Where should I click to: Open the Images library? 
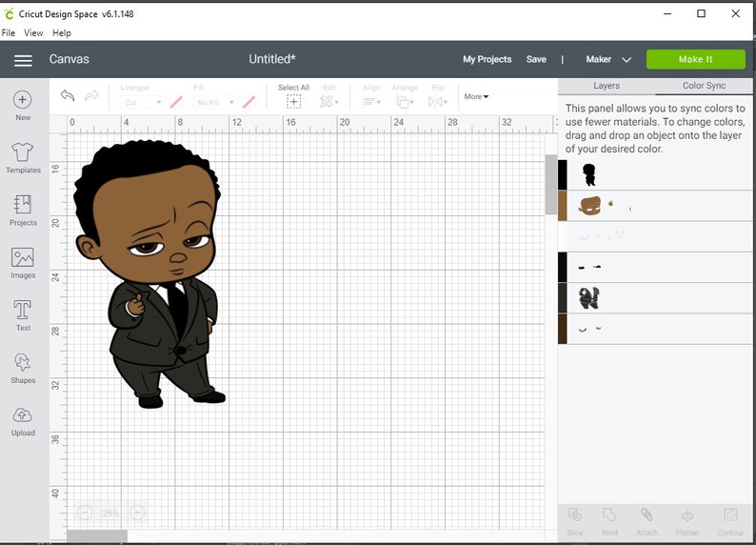23,263
